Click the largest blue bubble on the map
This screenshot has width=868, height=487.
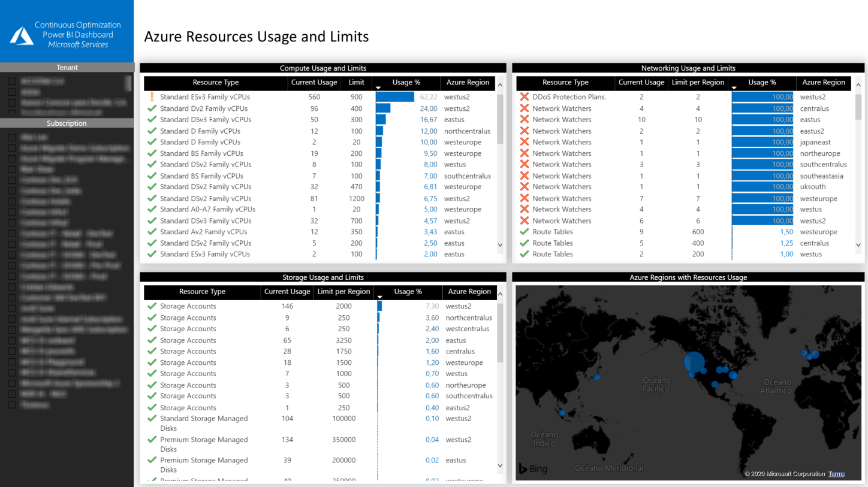tap(694, 362)
